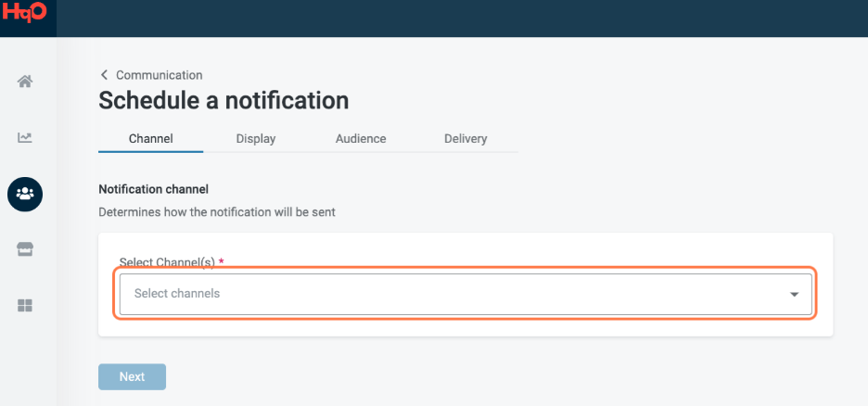This screenshot has width=868, height=406.
Task: Select the people group icon in sidebar
Action: (25, 194)
